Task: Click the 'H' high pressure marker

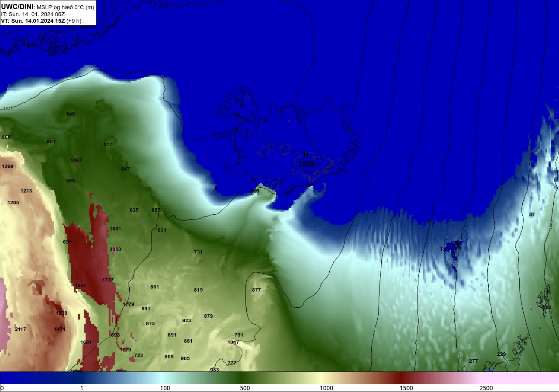Action: pyautogui.click(x=306, y=155)
